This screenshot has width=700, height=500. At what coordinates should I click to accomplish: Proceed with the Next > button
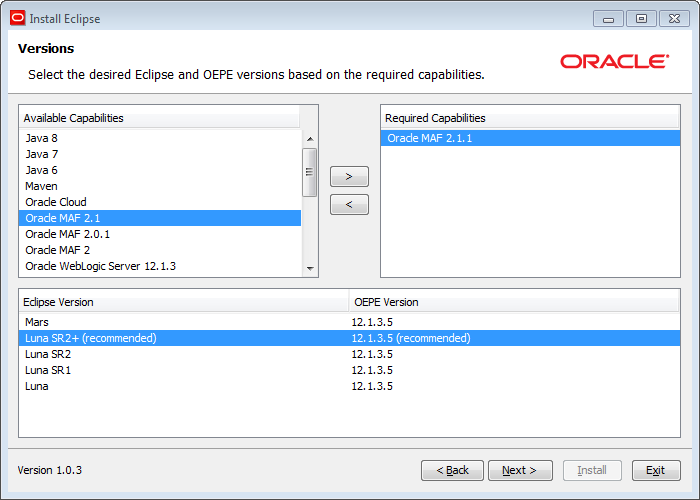(x=520, y=470)
